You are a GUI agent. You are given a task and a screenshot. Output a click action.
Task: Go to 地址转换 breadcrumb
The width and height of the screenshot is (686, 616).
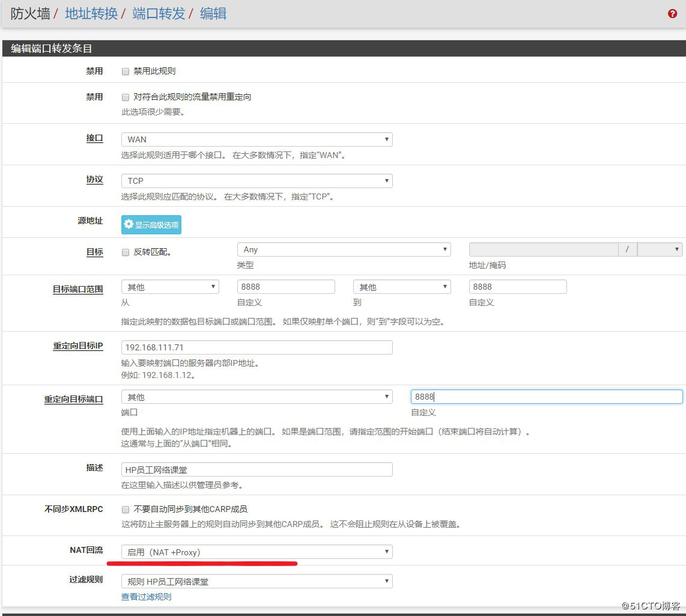(91, 14)
